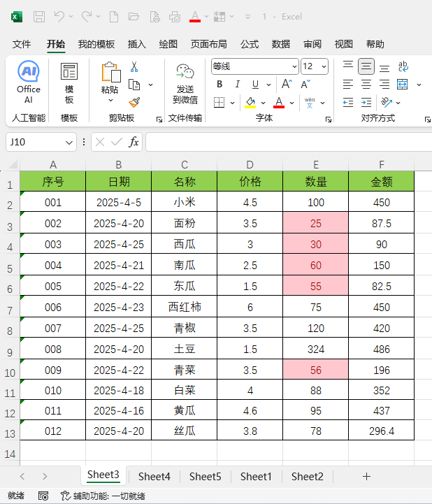Click the text orientation icon
Screen dimensions: 432x504
click(387, 103)
